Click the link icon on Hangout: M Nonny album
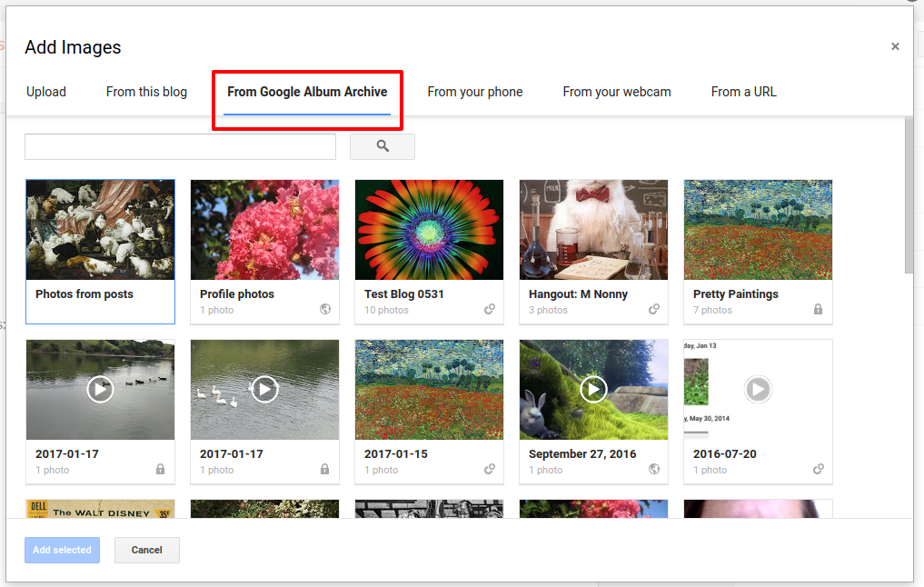 pyautogui.click(x=653, y=309)
